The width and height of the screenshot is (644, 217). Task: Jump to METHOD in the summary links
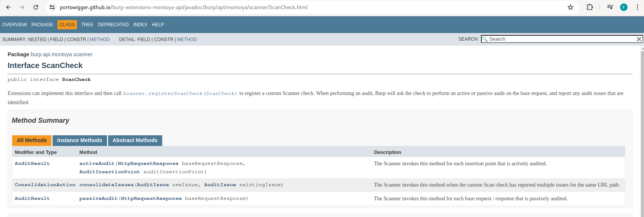(x=100, y=40)
